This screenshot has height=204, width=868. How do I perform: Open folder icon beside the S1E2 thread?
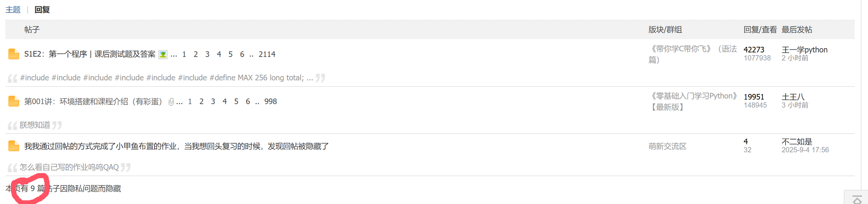click(14, 54)
